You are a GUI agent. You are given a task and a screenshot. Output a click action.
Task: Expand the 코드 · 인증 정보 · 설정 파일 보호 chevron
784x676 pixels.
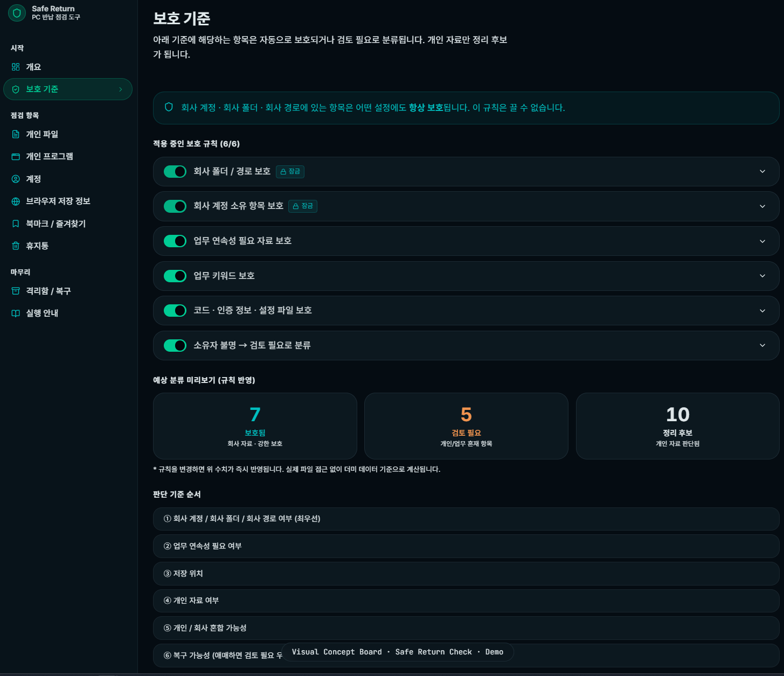point(762,310)
